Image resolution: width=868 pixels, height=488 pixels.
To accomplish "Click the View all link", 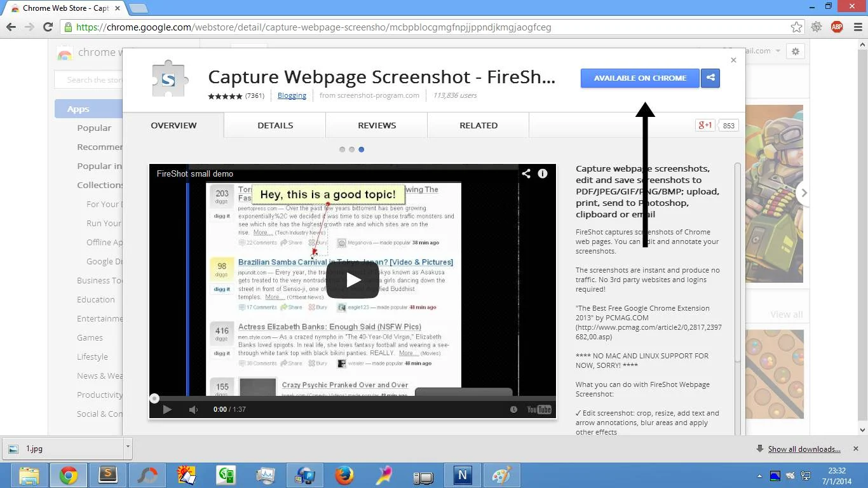I will (787, 314).
